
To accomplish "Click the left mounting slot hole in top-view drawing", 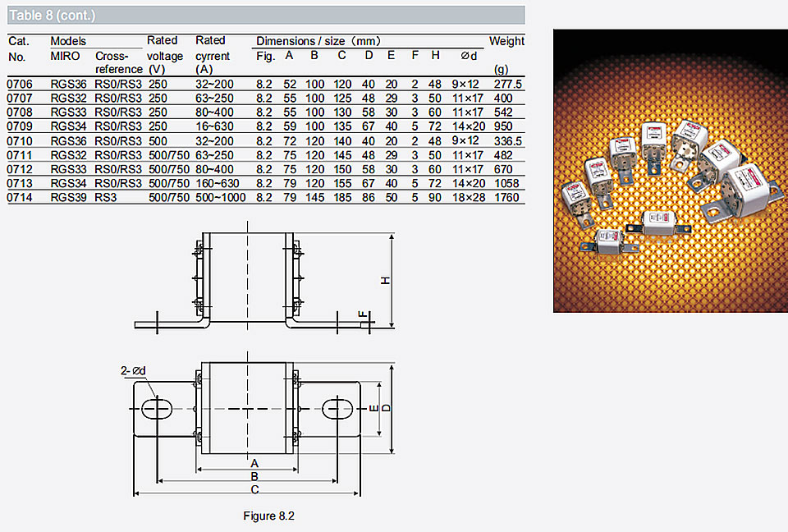I will tap(157, 409).
